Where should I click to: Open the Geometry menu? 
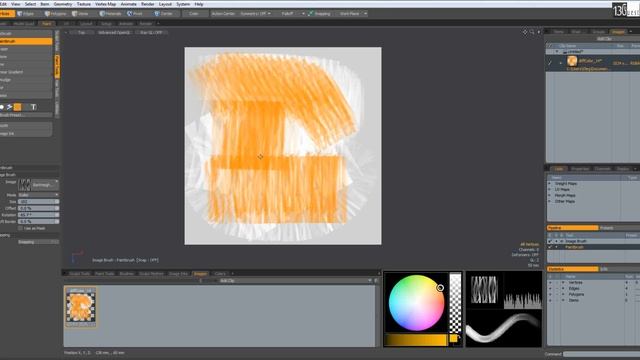(x=63, y=4)
